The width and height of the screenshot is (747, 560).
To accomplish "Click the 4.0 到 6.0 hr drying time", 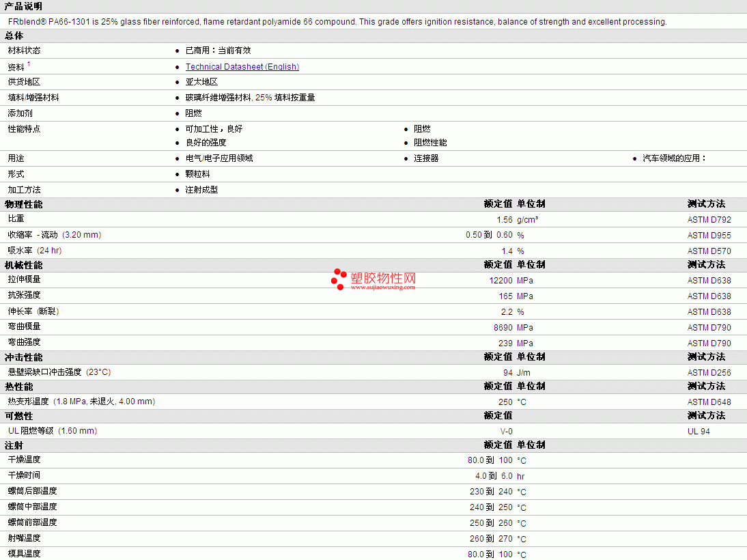I will pyautogui.click(x=500, y=476).
